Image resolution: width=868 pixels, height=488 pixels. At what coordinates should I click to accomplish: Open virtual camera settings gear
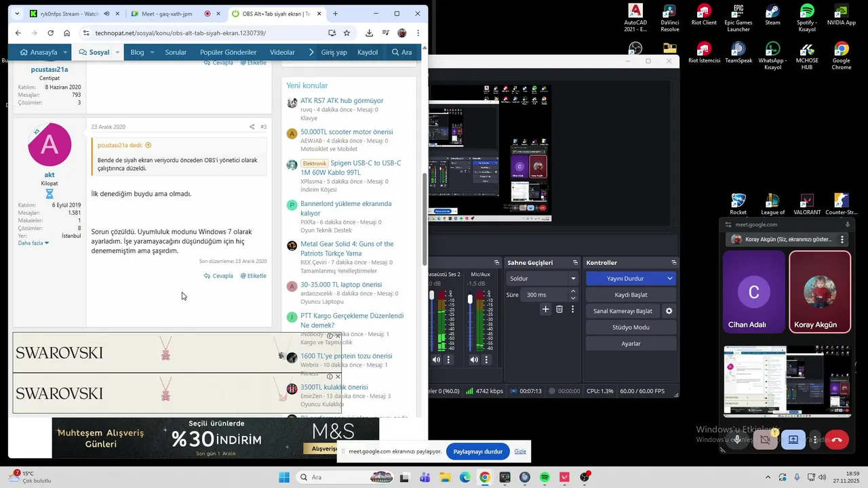[669, 311]
